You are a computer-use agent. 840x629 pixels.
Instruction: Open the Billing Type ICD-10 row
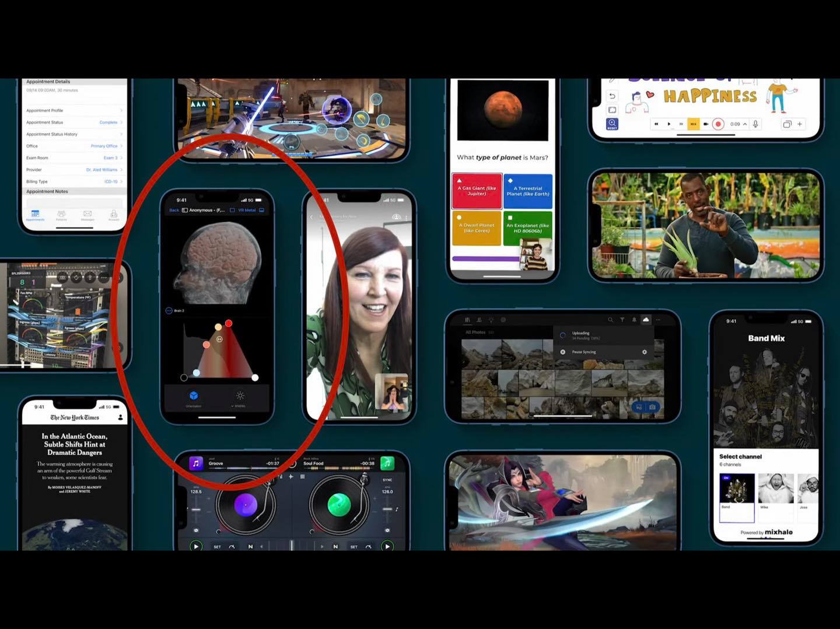pyautogui.click(x=74, y=181)
